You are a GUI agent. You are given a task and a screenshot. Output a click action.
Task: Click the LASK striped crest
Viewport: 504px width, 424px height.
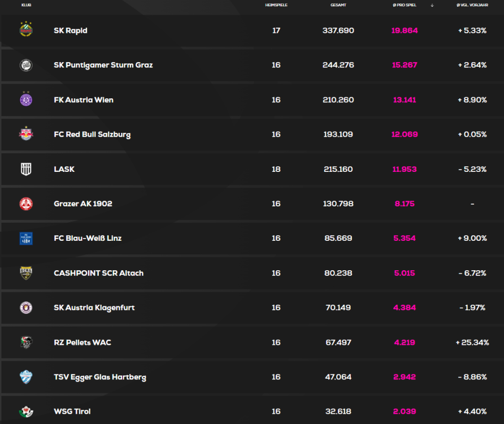pyautogui.click(x=26, y=169)
